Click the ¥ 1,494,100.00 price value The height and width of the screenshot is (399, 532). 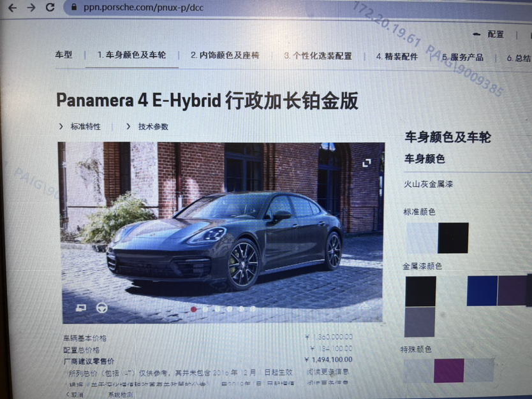[329, 359]
